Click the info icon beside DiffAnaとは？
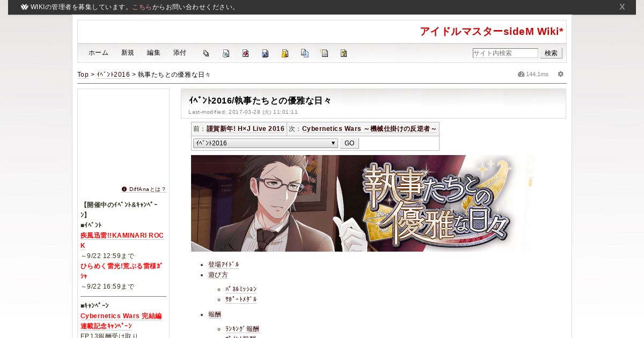The width and height of the screenshot is (644, 338). (125, 189)
